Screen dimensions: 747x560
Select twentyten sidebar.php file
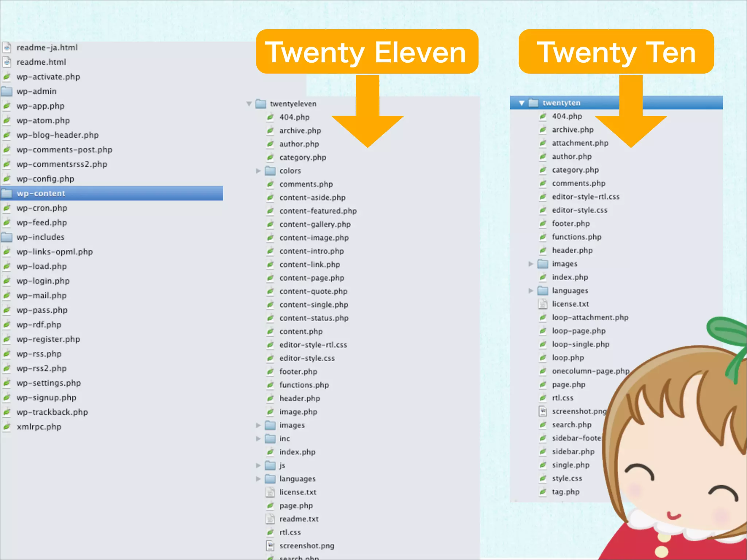tap(573, 451)
